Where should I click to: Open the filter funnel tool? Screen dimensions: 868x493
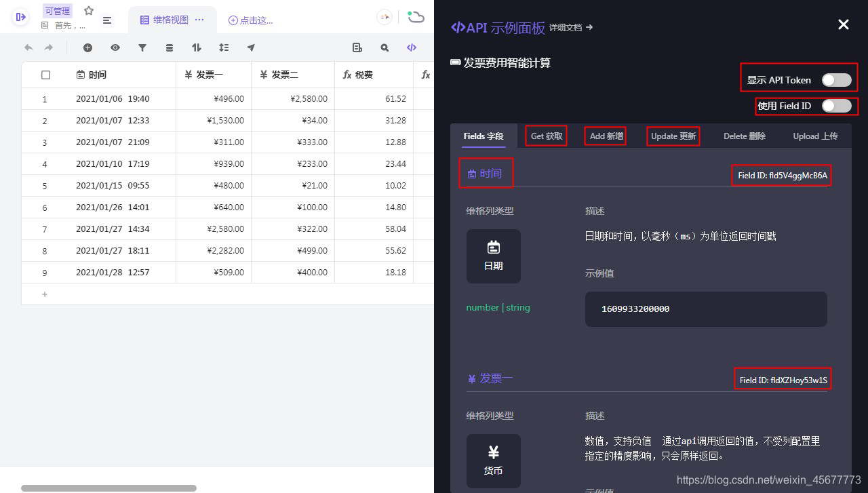[142, 47]
